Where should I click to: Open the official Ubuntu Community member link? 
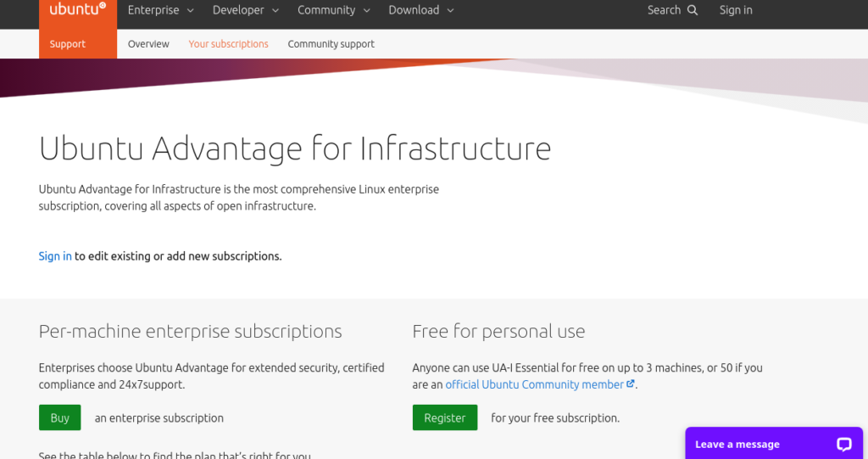[x=535, y=384]
